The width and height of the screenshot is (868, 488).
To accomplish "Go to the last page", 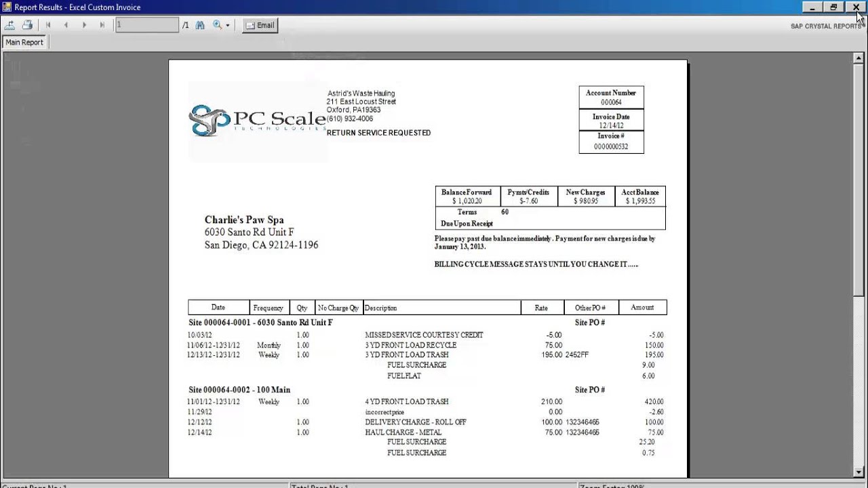I will pos(102,25).
